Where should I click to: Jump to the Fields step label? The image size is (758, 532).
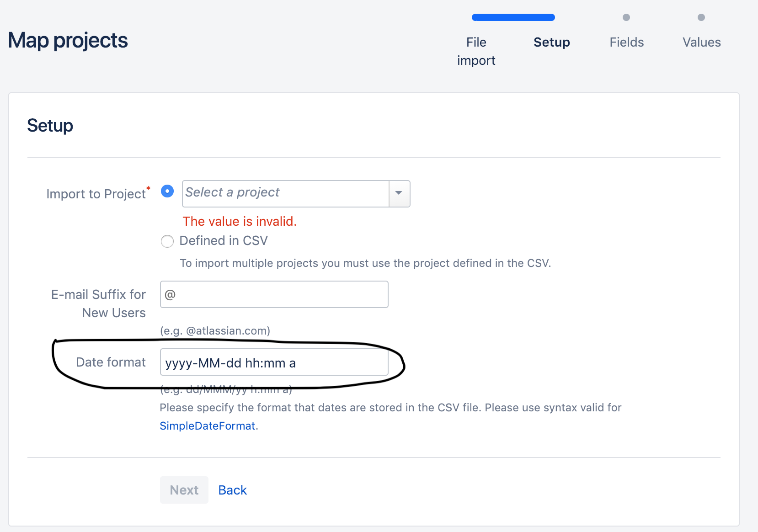click(x=626, y=43)
